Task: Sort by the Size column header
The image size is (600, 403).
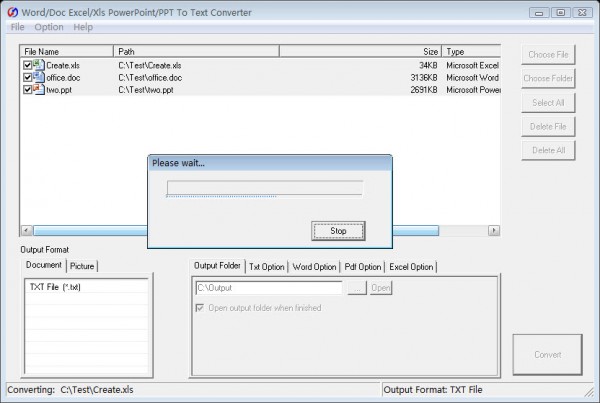Action: click(x=360, y=51)
